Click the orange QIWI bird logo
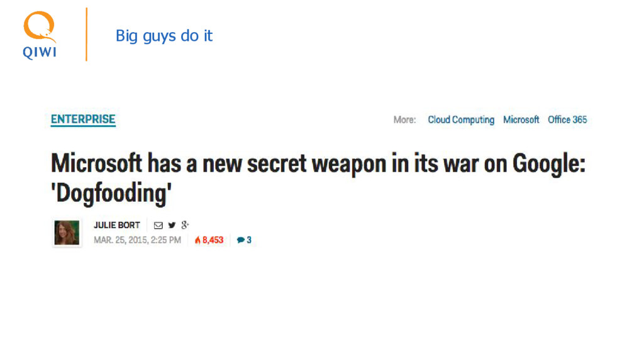The image size is (644, 362). click(40, 26)
